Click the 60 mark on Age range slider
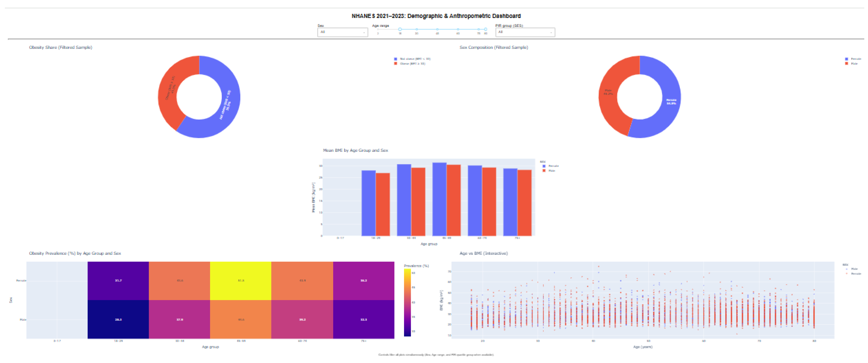This screenshot has width=868, height=363. pos(458,29)
